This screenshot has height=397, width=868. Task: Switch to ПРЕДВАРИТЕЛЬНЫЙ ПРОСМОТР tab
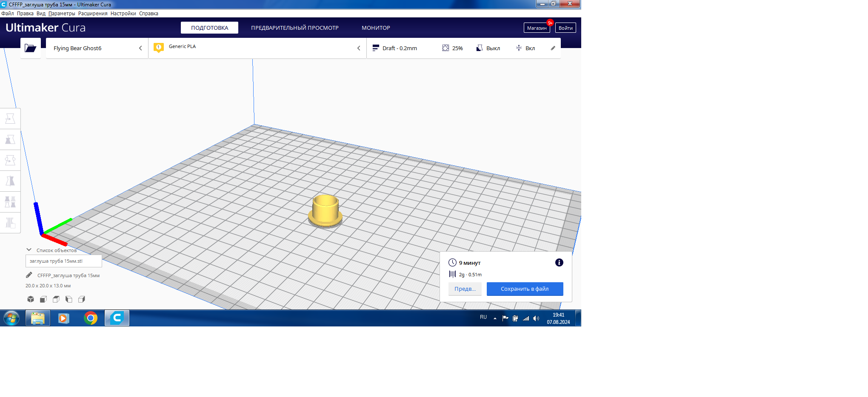(x=295, y=28)
